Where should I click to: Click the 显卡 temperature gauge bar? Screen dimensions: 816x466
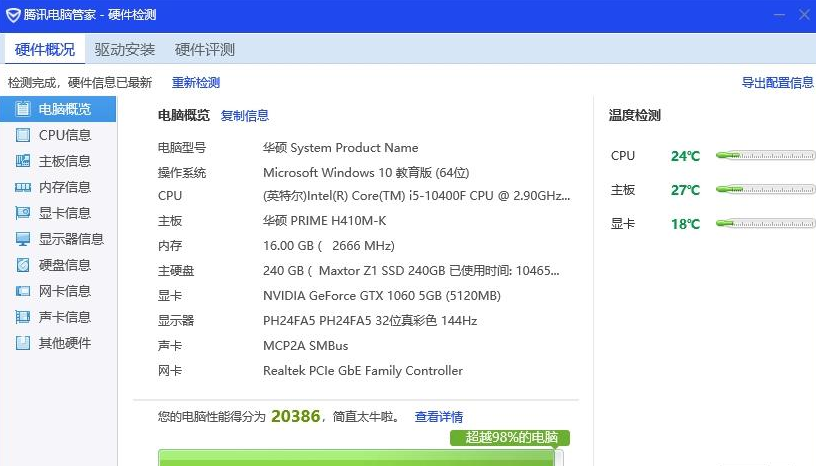[x=765, y=223]
